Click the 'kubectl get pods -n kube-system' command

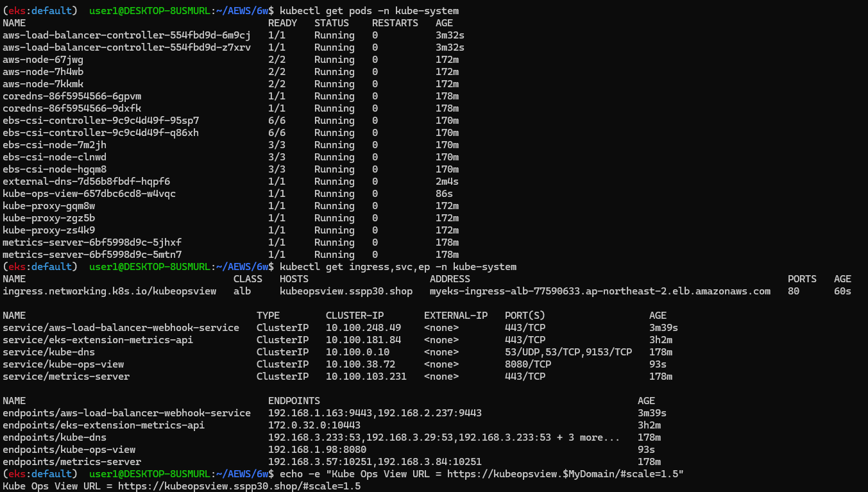[370, 11]
